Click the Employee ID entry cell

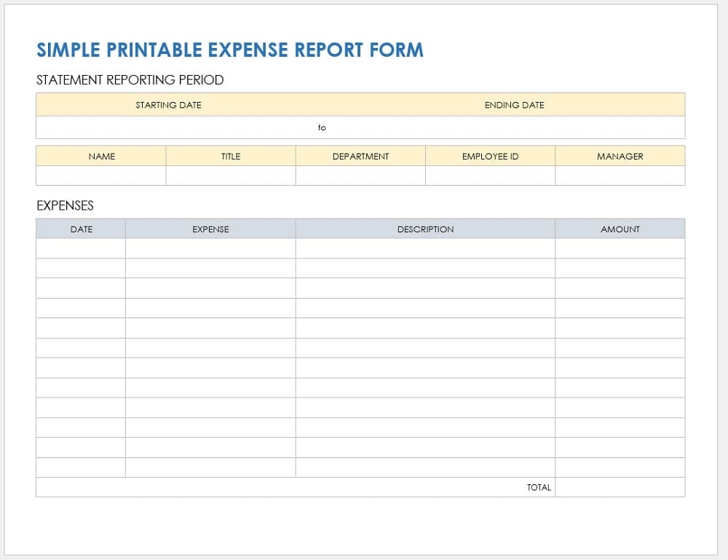pyautogui.click(x=489, y=176)
